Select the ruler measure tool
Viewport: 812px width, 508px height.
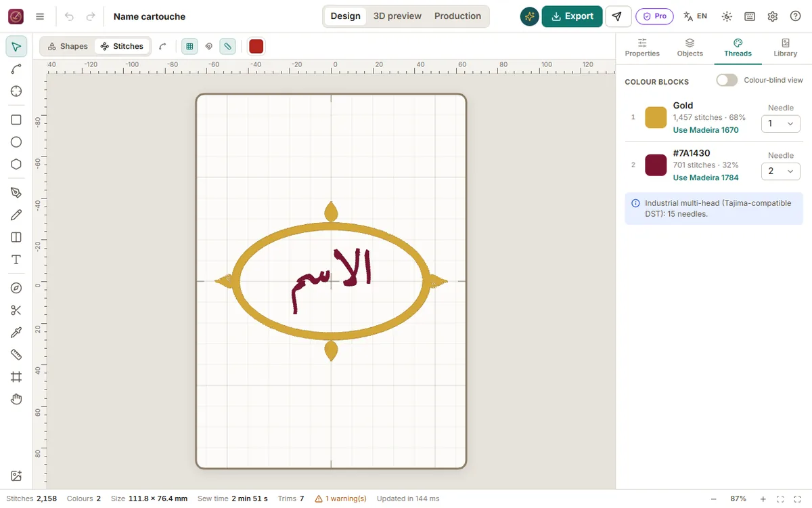point(16,355)
